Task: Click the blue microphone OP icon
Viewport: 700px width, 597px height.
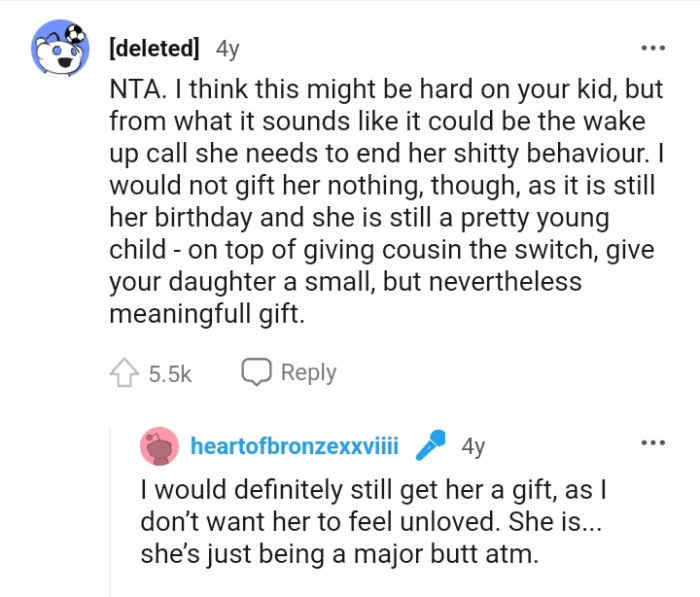Action: (x=430, y=445)
